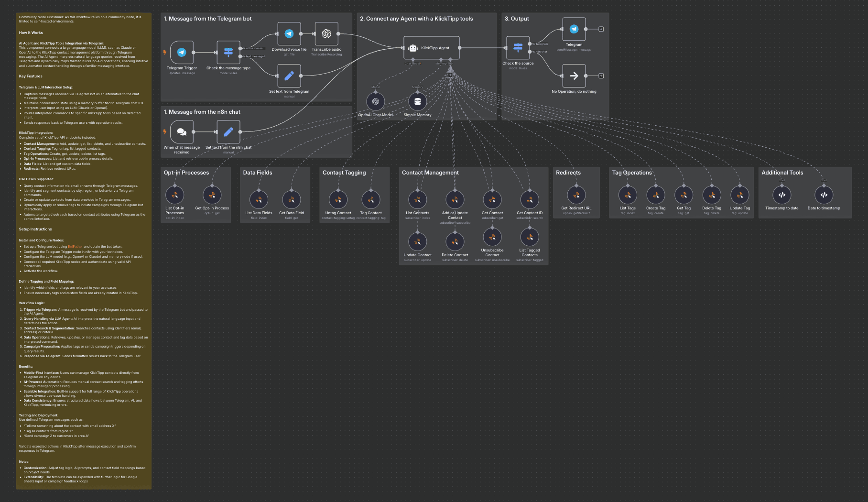The width and height of the screenshot is (868, 502).
Task: Follow the BotFather link in setup instructions
Action: point(75,247)
